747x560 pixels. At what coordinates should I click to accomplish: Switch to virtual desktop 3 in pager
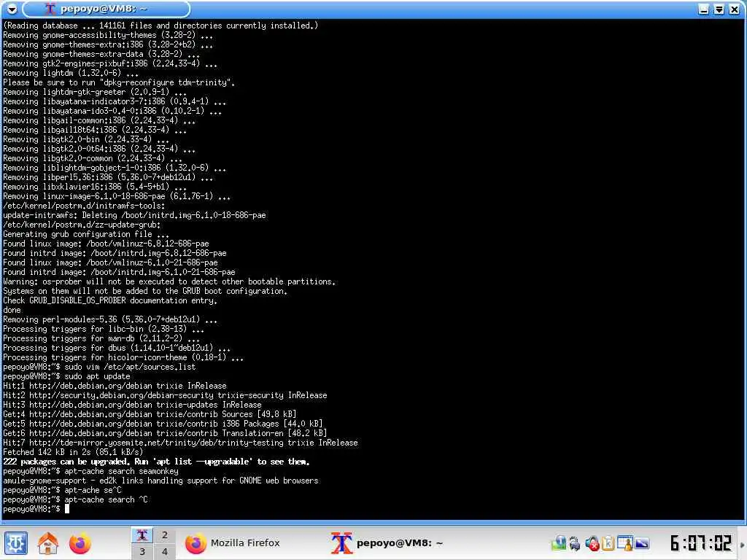[x=142, y=552]
